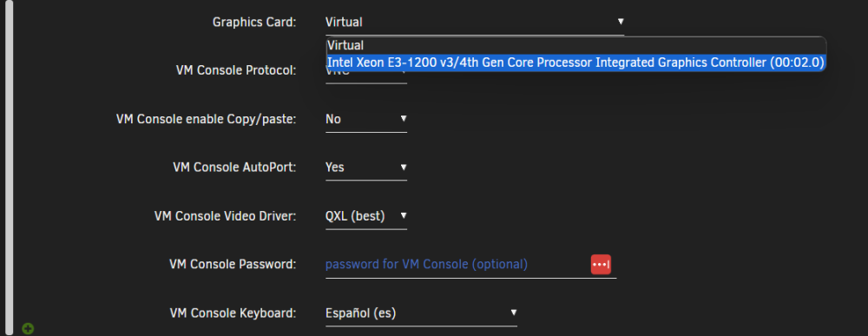Open the Copy/paste dropdown showing "No"
This screenshot has height=336, width=868.
click(x=366, y=119)
